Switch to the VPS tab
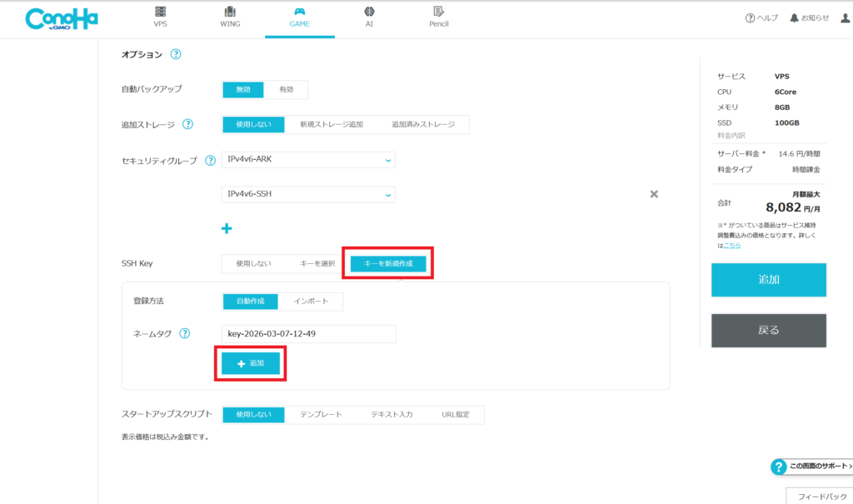853x504 pixels. [161, 17]
